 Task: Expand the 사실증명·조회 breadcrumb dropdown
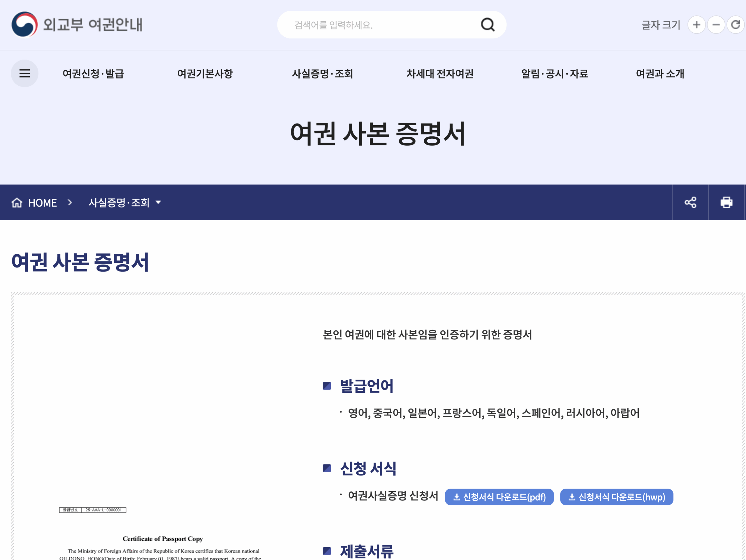tap(125, 202)
